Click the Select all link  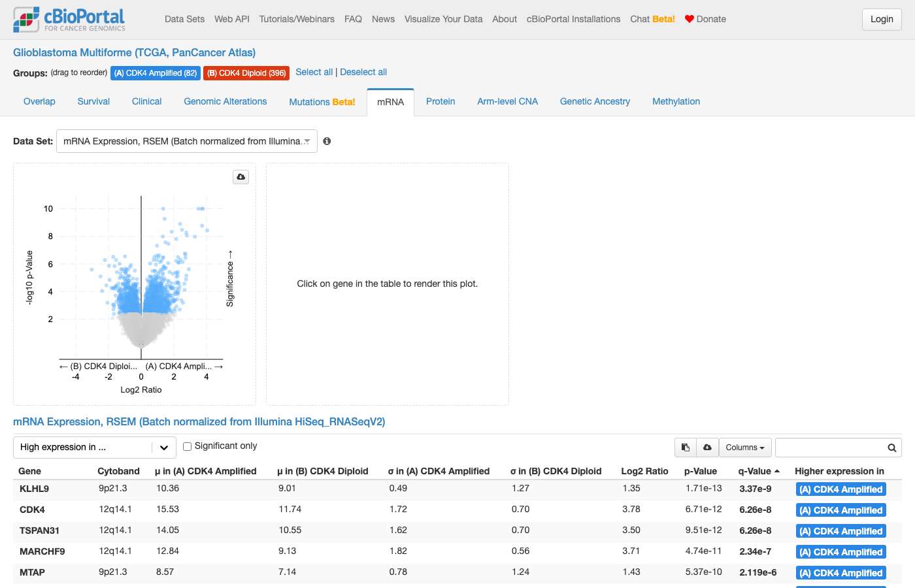pos(314,72)
